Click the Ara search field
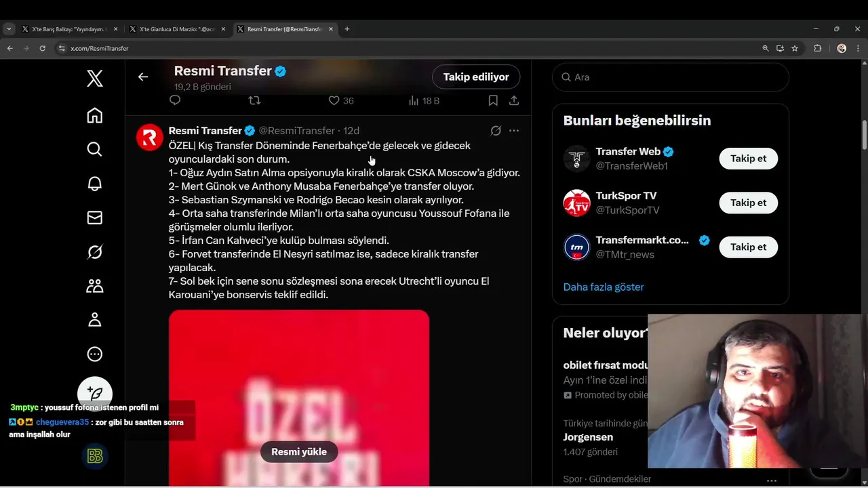This screenshot has height=488, width=868. tap(671, 77)
